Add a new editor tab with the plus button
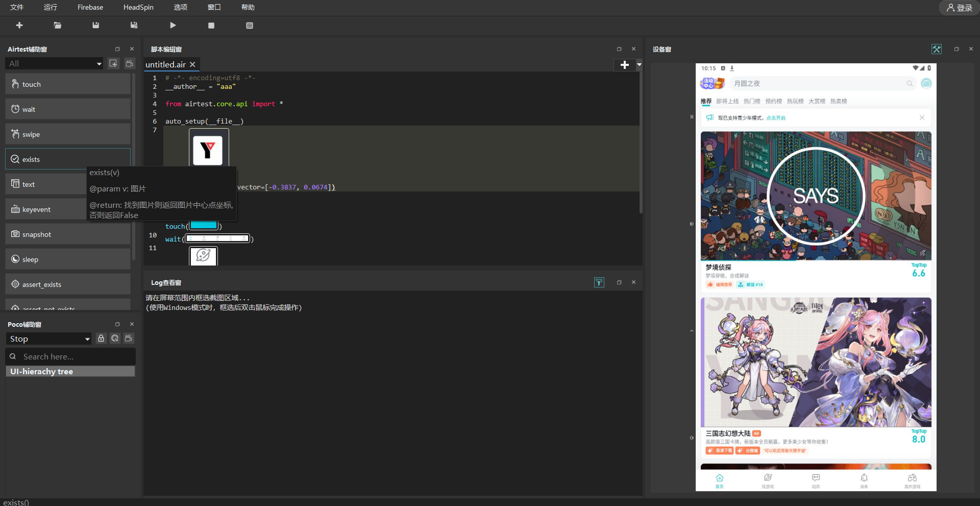Image resolution: width=980 pixels, height=506 pixels. pos(624,65)
